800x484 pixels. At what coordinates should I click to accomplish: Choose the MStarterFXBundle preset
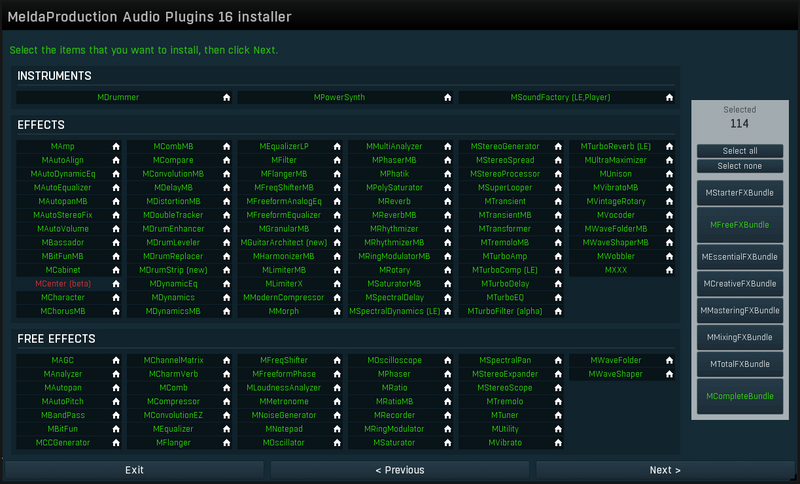pyautogui.click(x=740, y=193)
